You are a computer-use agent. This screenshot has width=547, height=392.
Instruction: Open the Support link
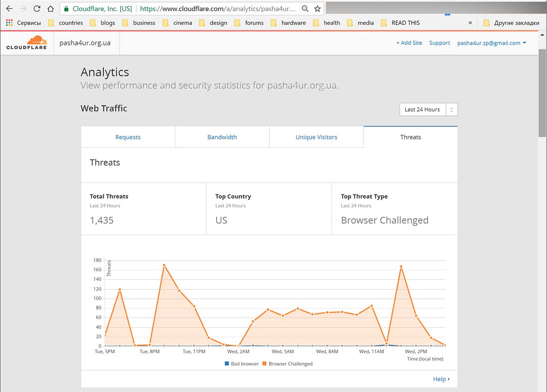coord(440,43)
